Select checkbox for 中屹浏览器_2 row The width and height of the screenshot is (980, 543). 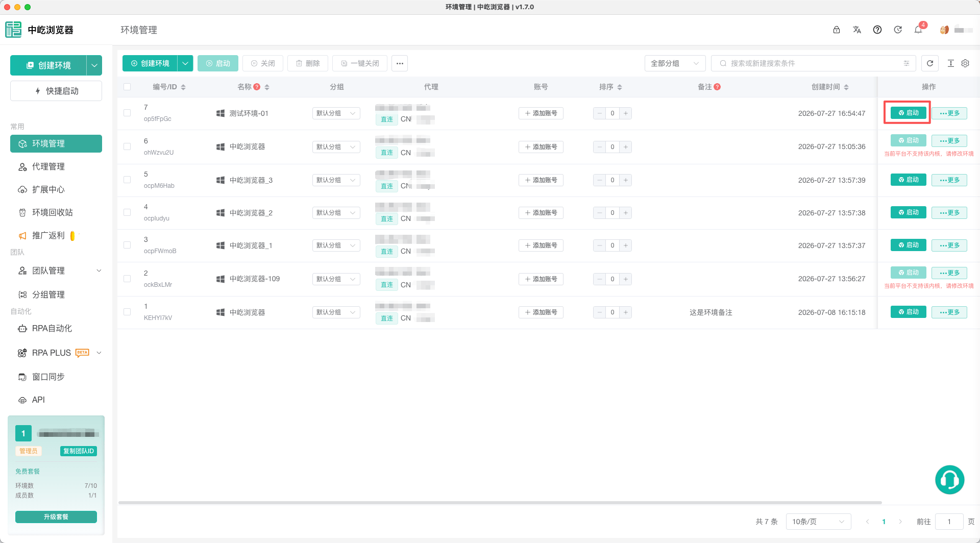coord(127,212)
